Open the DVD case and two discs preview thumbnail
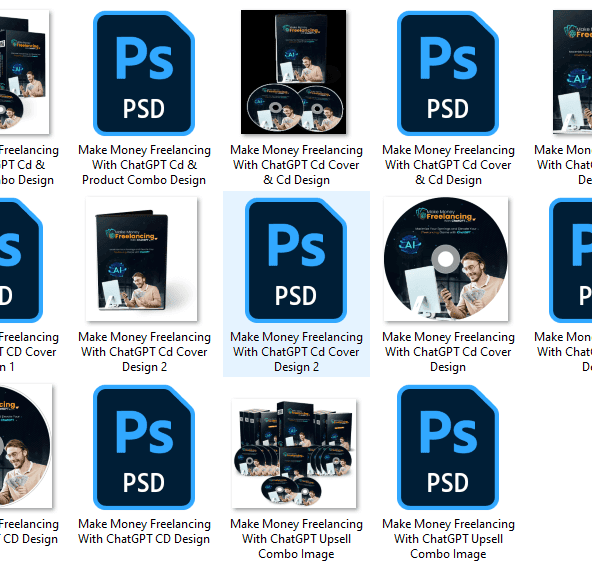592x569 pixels. [x=293, y=72]
